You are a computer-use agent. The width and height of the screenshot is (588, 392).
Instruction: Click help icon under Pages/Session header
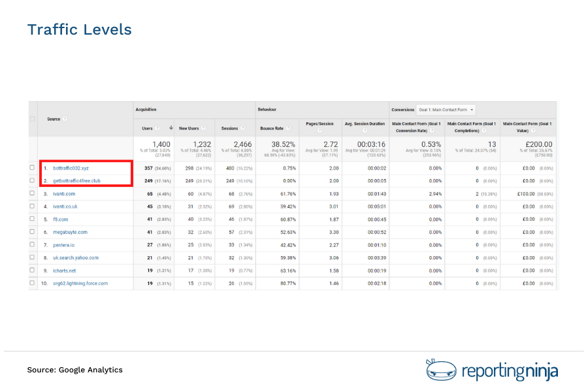pos(319,131)
